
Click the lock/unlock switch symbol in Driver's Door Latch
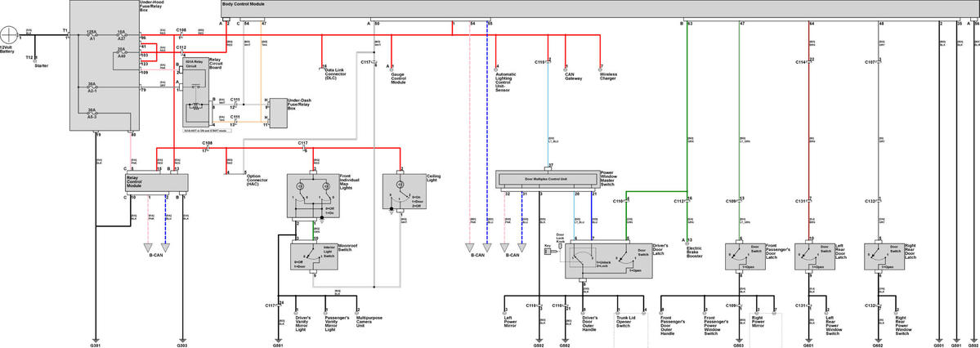pos(583,257)
